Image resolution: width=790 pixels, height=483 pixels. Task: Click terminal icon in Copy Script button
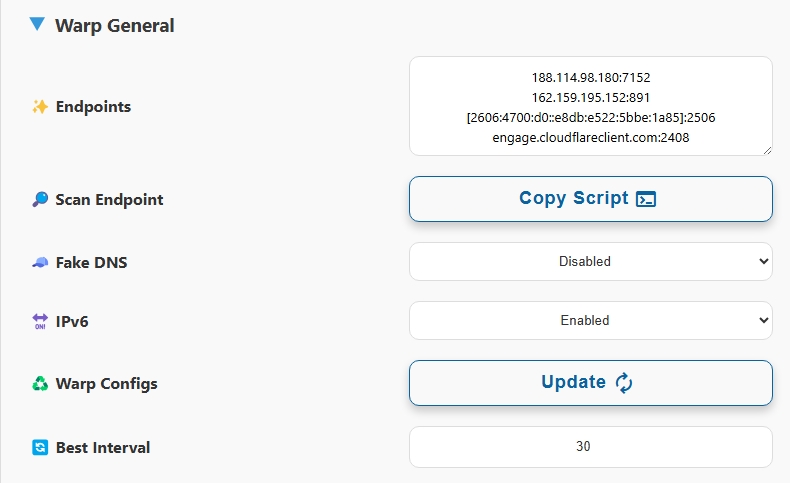point(646,199)
